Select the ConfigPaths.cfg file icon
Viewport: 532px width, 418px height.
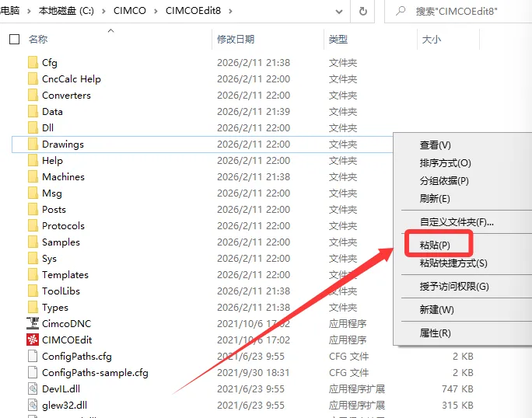33,357
